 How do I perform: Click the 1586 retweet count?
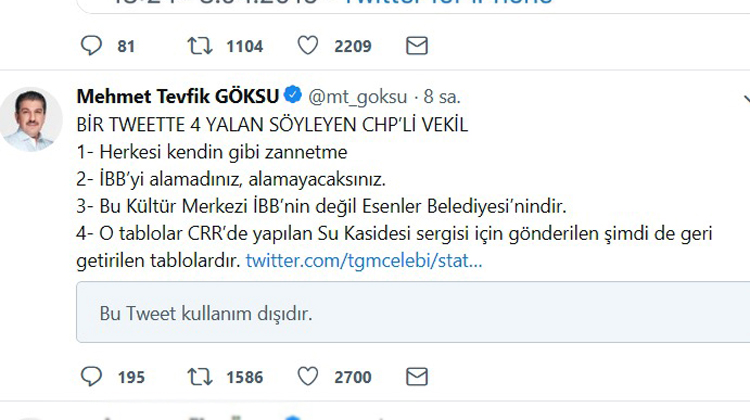pos(245,377)
